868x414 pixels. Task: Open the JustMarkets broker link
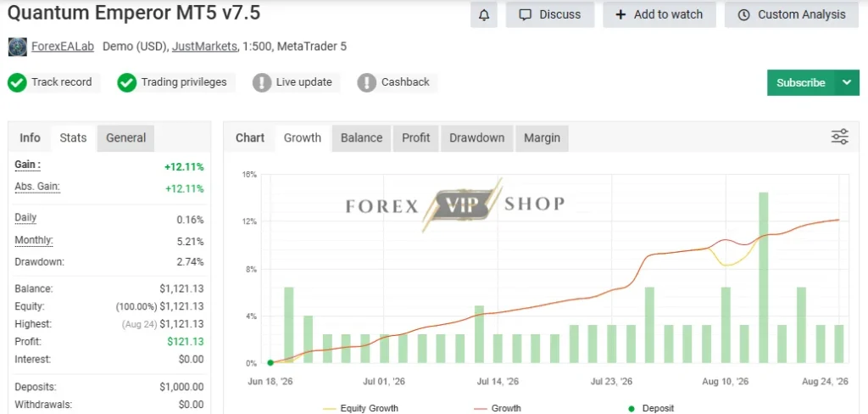click(x=204, y=47)
